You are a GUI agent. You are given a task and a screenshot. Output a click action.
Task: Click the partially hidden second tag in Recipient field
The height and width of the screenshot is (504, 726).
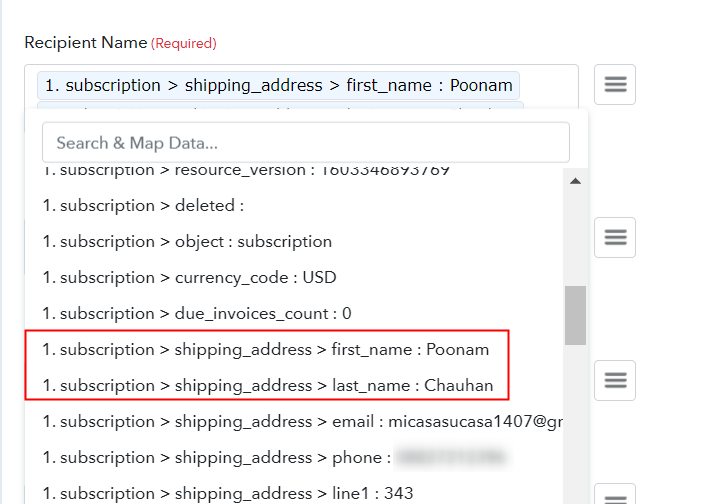pos(280,106)
